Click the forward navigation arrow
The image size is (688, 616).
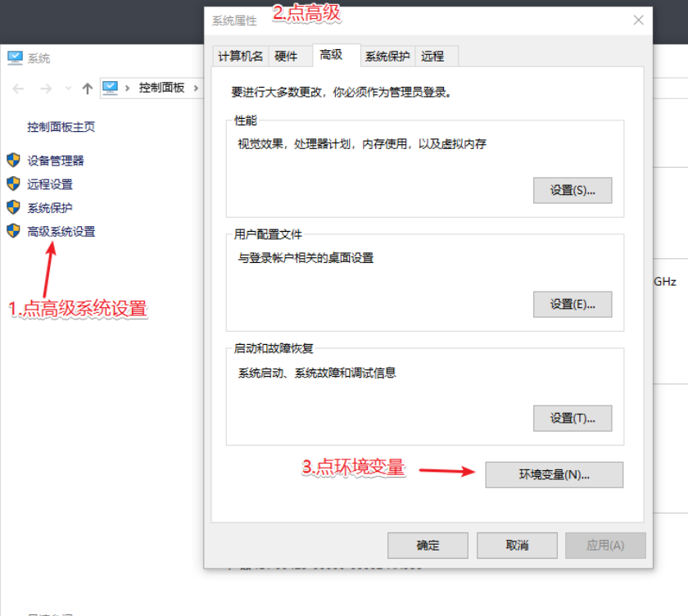pyautogui.click(x=46, y=88)
